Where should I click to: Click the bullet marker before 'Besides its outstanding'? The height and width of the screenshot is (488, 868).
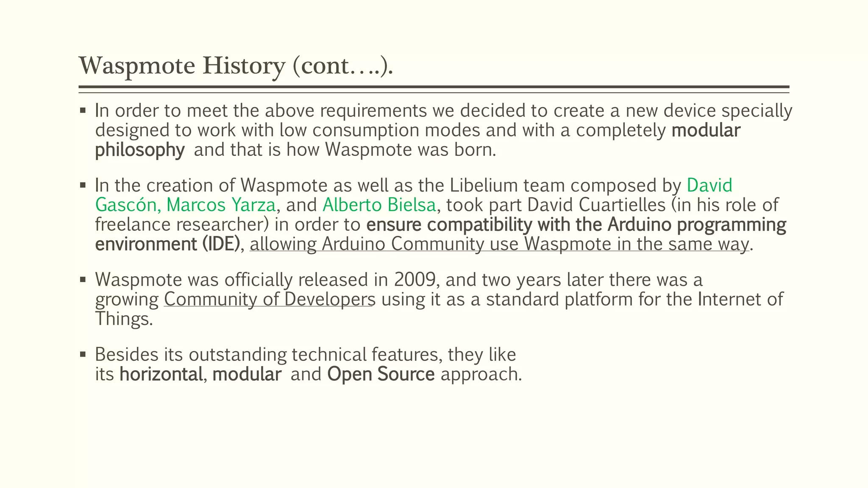click(x=83, y=355)
